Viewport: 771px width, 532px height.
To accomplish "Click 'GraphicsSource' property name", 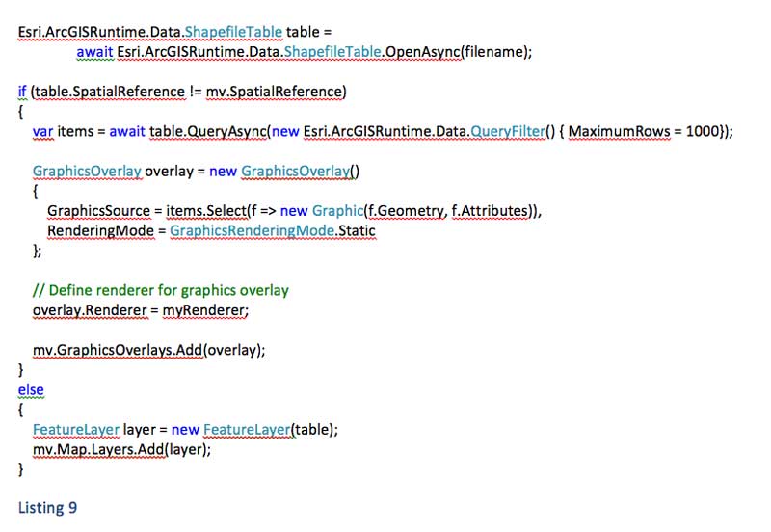I will 99,211.
